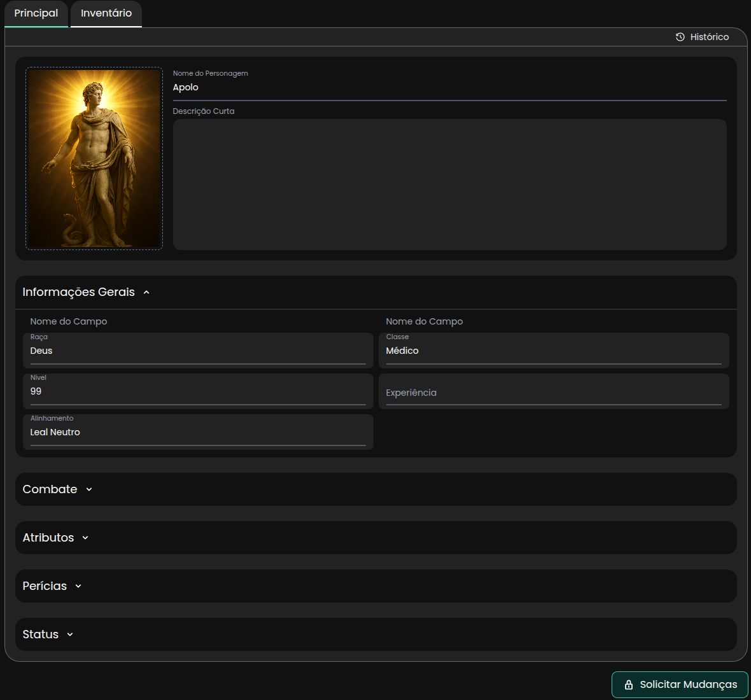This screenshot has width=751, height=700.
Task: Expand the Combate section
Action: pos(89,489)
